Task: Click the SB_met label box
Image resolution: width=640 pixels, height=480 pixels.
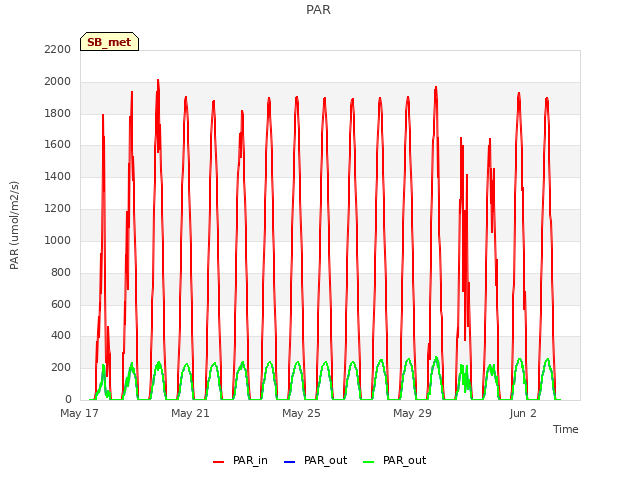Action: pyautogui.click(x=109, y=42)
